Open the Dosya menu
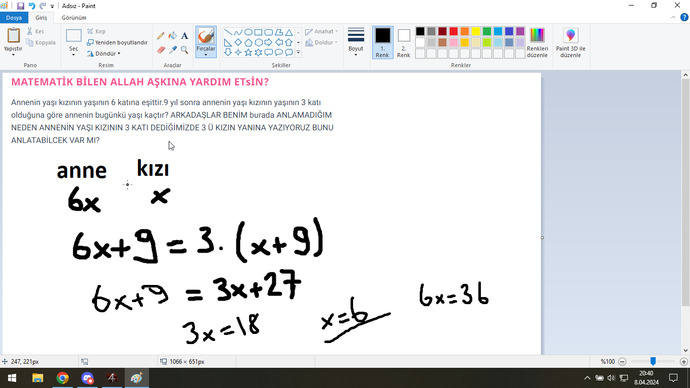690x388 pixels. pyautogui.click(x=14, y=18)
